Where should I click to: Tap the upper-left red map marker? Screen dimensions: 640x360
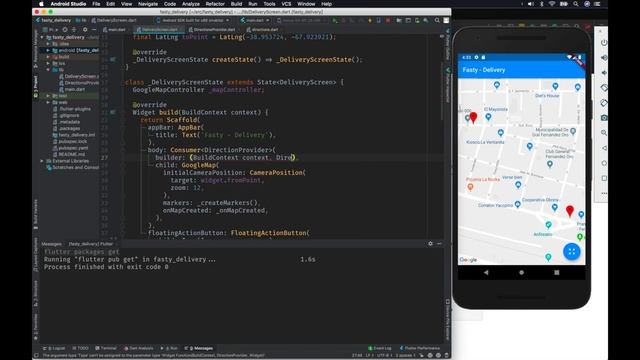[x=473, y=118]
